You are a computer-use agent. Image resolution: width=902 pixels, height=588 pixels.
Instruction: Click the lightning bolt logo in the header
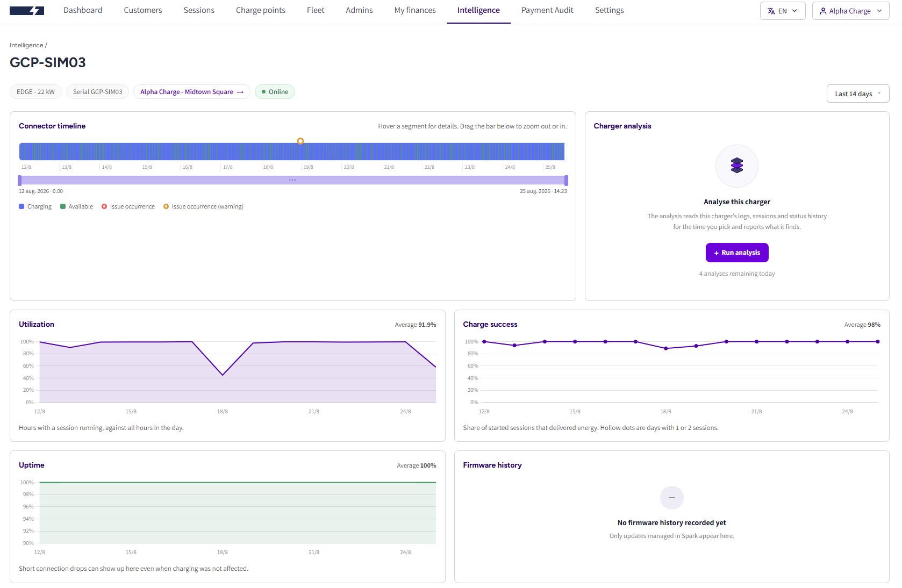[27, 11]
